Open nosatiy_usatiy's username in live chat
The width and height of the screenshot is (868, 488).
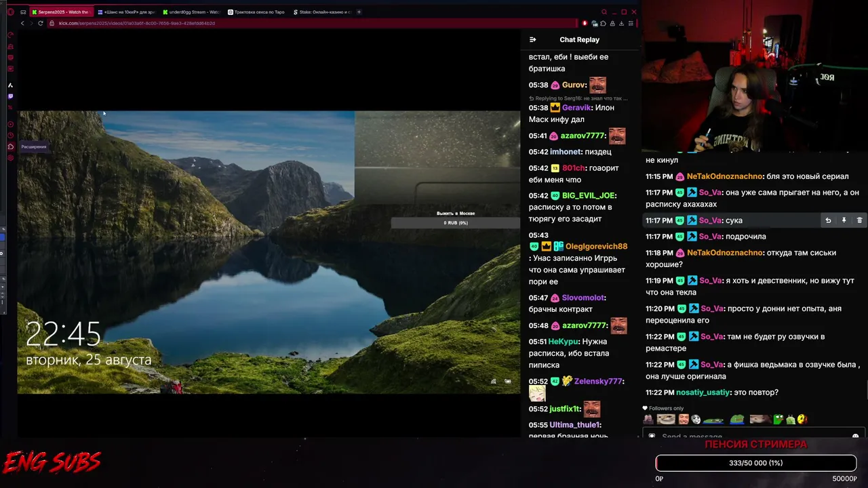tap(703, 392)
